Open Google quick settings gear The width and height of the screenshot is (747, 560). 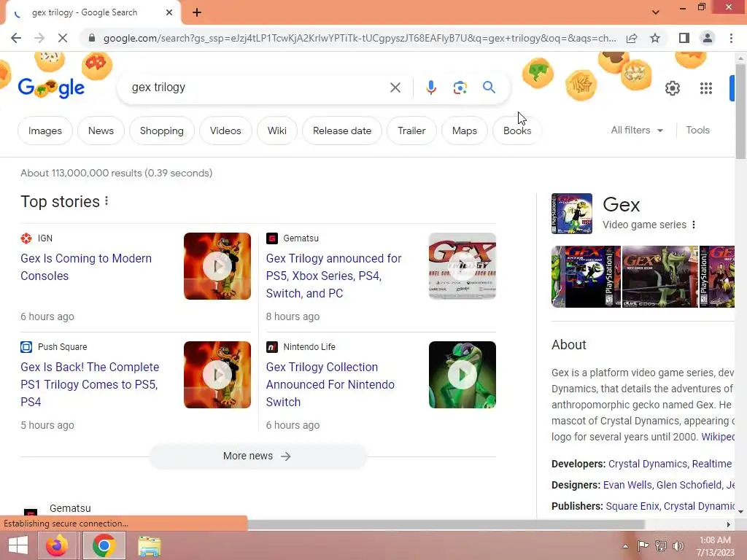point(672,88)
